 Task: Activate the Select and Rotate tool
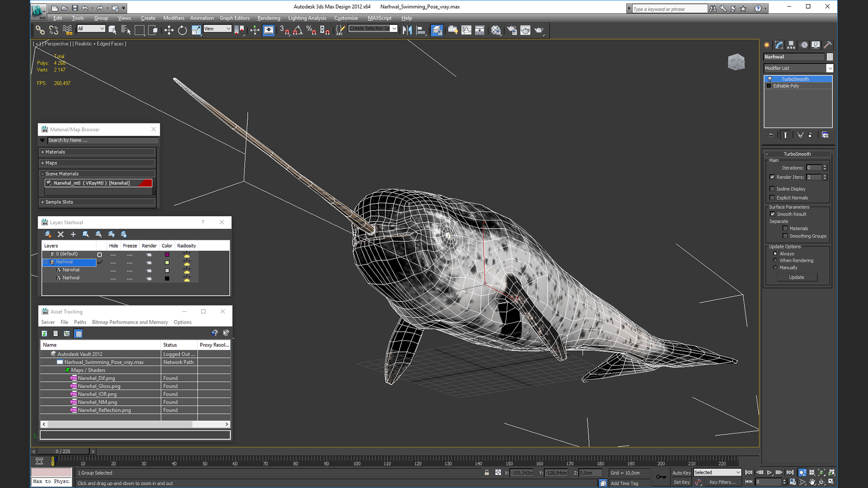(182, 30)
